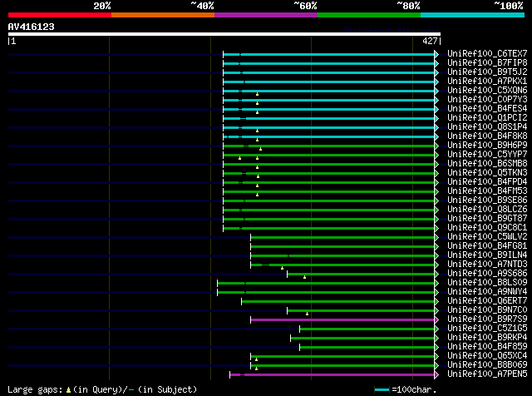
Task: Click the yellow query-gap marker under the UniRef100_B9N7C0 bar
Action: [307, 314]
